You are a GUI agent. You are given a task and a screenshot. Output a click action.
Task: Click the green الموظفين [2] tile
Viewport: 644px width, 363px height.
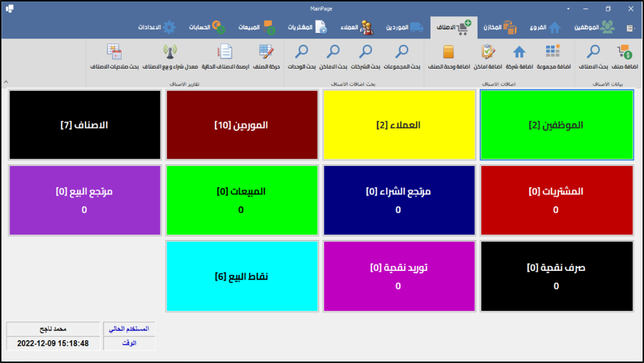point(556,125)
